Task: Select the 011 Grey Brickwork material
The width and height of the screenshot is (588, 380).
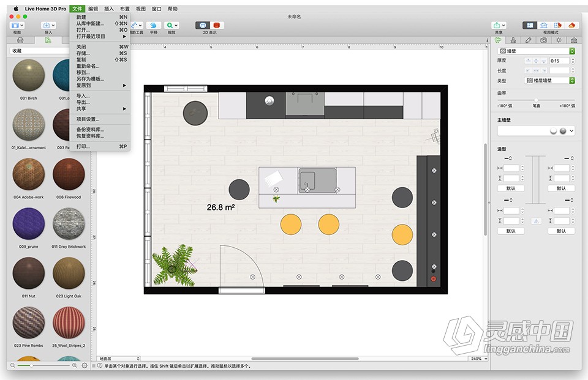Action: [x=69, y=224]
